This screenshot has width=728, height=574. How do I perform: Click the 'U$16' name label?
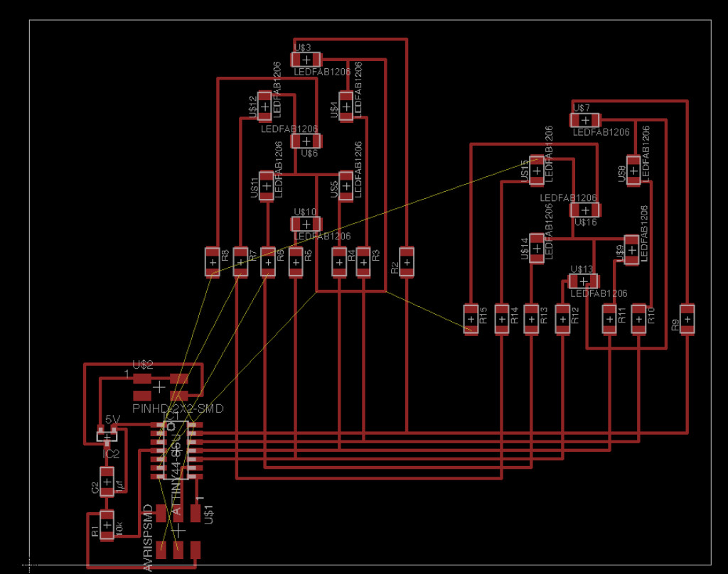(x=586, y=222)
